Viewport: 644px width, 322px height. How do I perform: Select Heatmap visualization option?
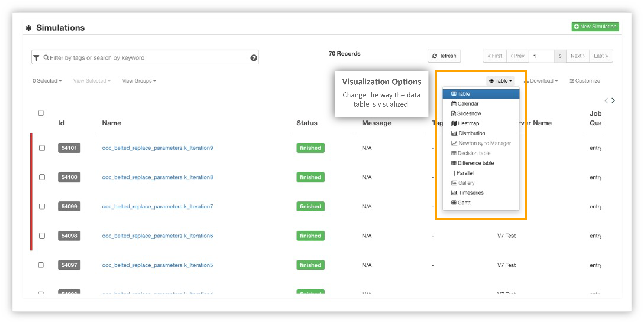point(468,123)
